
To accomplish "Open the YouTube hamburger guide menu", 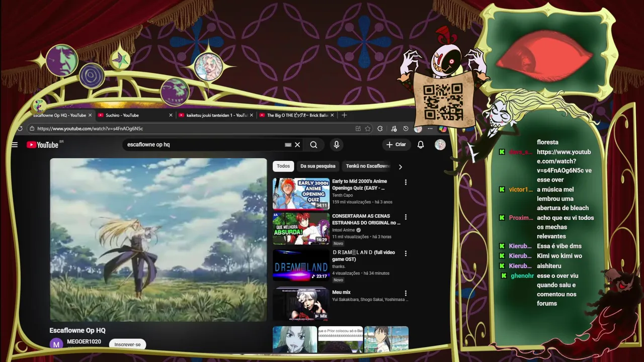I will (x=15, y=145).
